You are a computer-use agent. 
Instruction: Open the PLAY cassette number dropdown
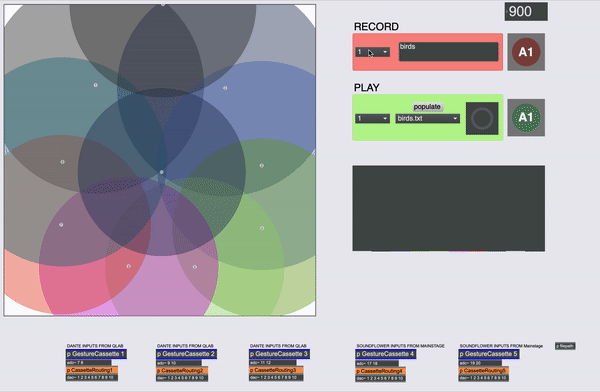tap(372, 118)
